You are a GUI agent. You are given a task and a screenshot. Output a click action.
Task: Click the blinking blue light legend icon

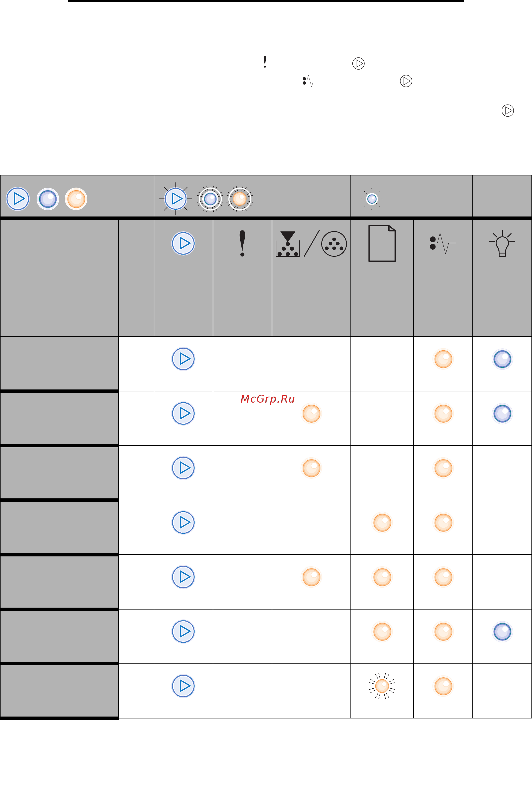pos(210,199)
